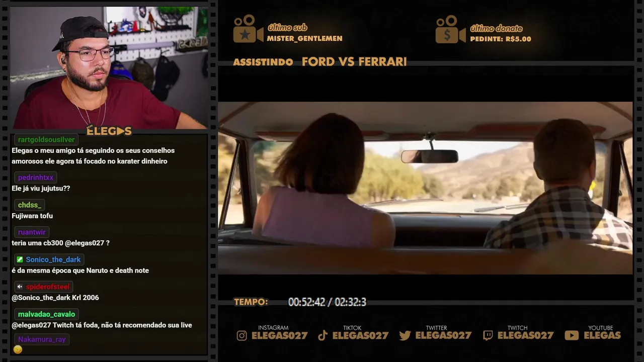Click the message 'Fujiwara tofu'
Screen dimensions: 644x362
tap(32, 216)
